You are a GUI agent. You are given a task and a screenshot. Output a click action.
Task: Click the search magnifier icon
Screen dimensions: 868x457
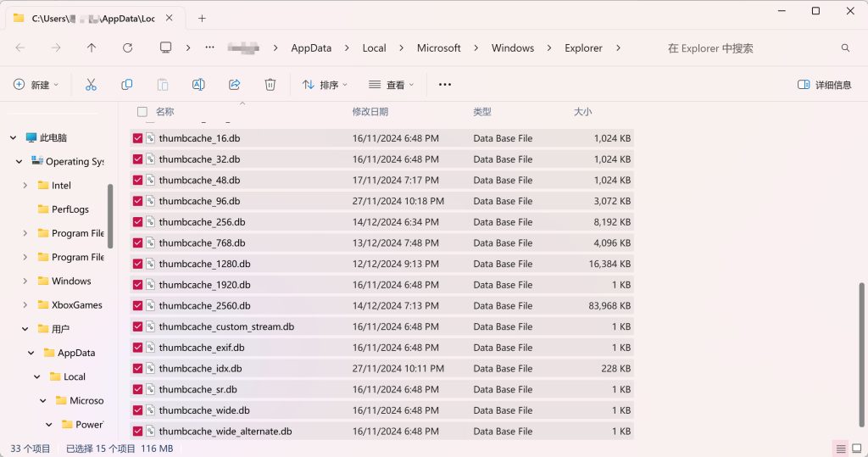845,48
